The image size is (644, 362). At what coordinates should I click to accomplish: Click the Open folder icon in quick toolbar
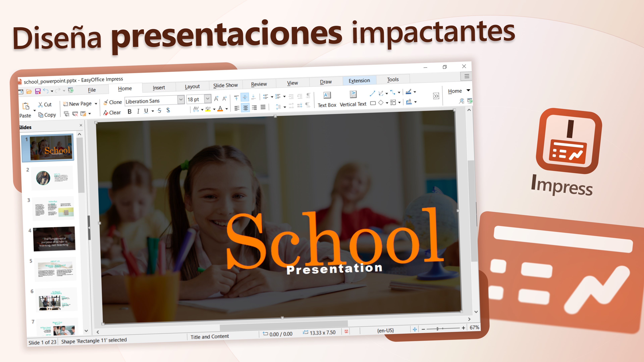point(29,92)
